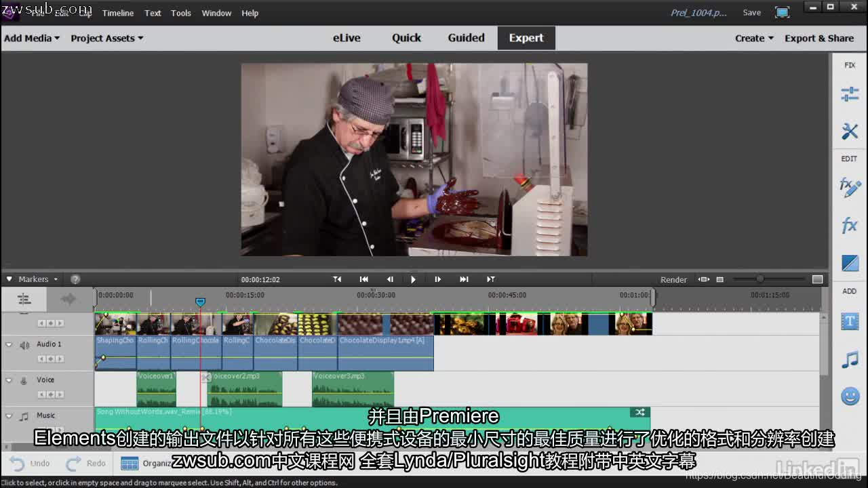Switch to Quick view
Image resolution: width=868 pixels, height=488 pixels.
406,38
